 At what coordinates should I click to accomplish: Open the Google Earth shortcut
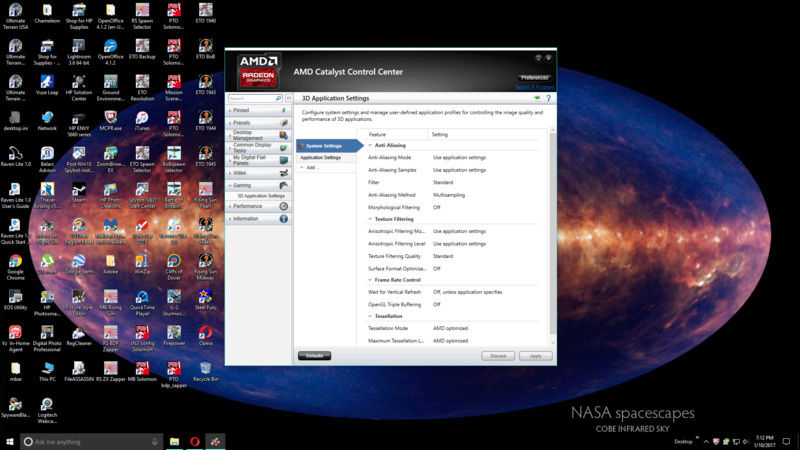79,264
